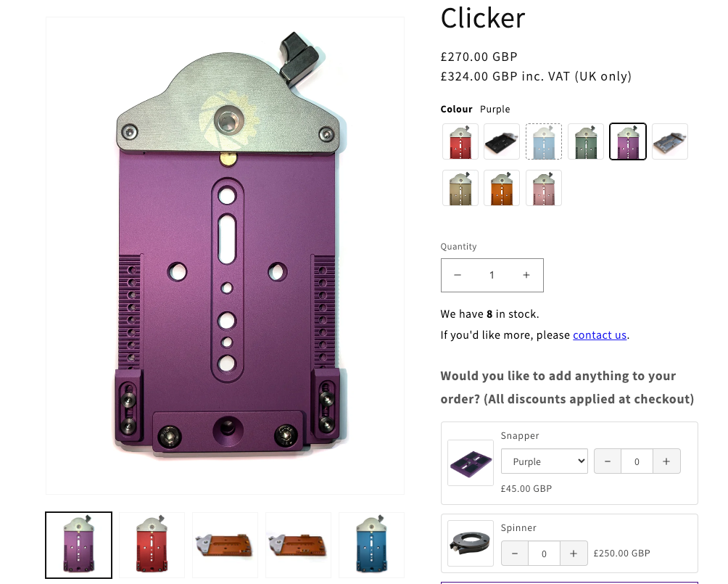Choose the black colour variant
728x584 pixels.
click(x=502, y=141)
